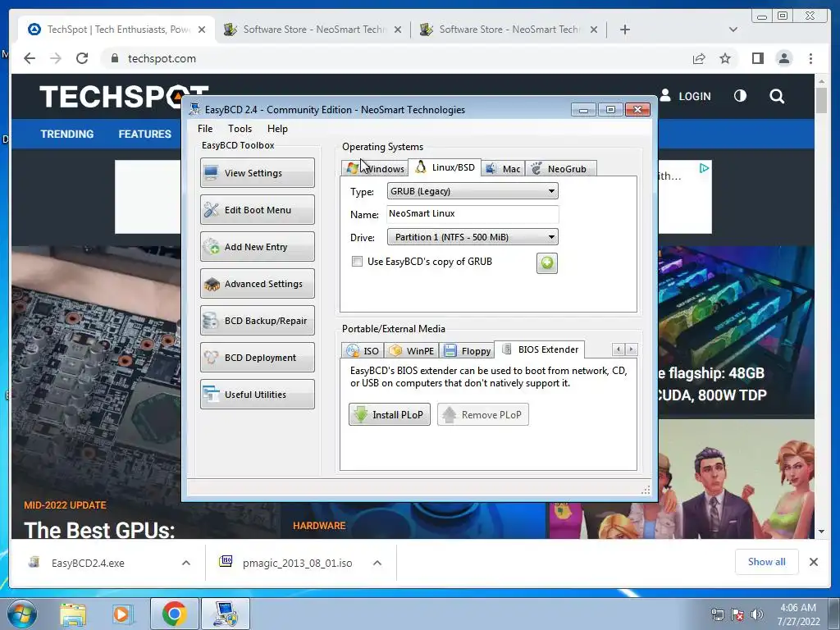Click the volume speaker tray icon
The image size is (840, 630).
coord(757,614)
